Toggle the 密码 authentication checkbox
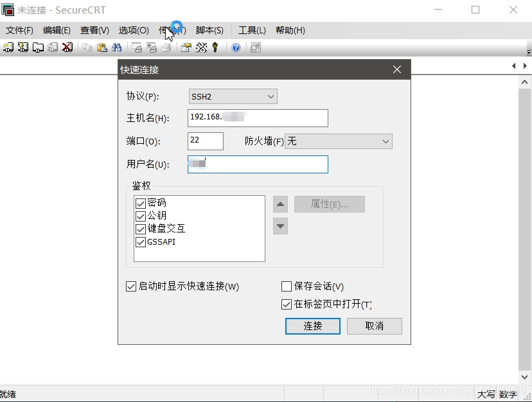The image size is (532, 402). coord(141,203)
